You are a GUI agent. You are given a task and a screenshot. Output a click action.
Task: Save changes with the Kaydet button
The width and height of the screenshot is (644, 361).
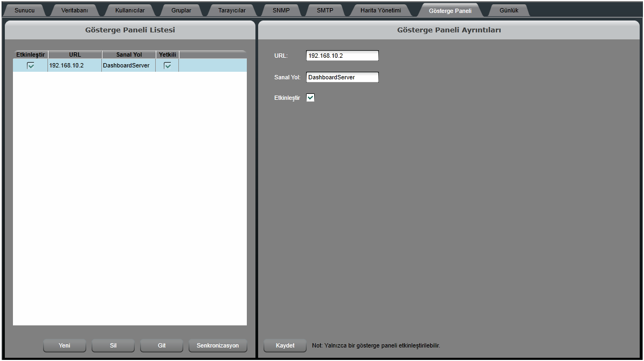[x=285, y=345]
